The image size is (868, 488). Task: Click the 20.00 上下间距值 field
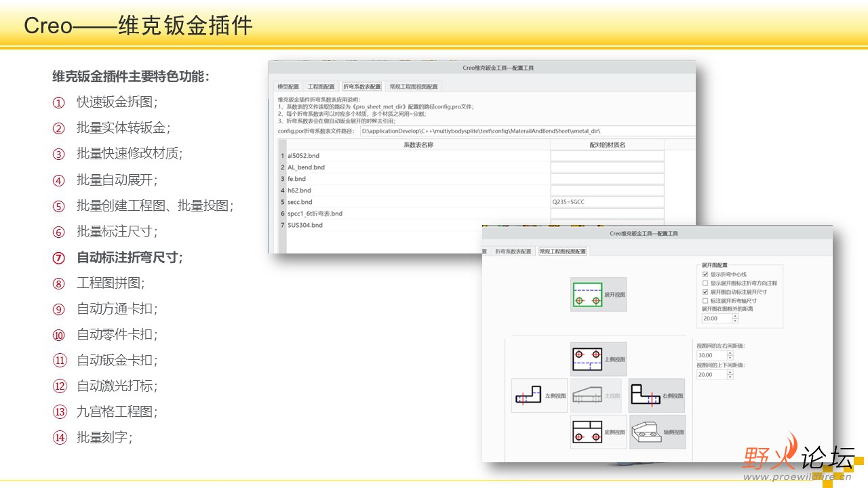tap(711, 374)
